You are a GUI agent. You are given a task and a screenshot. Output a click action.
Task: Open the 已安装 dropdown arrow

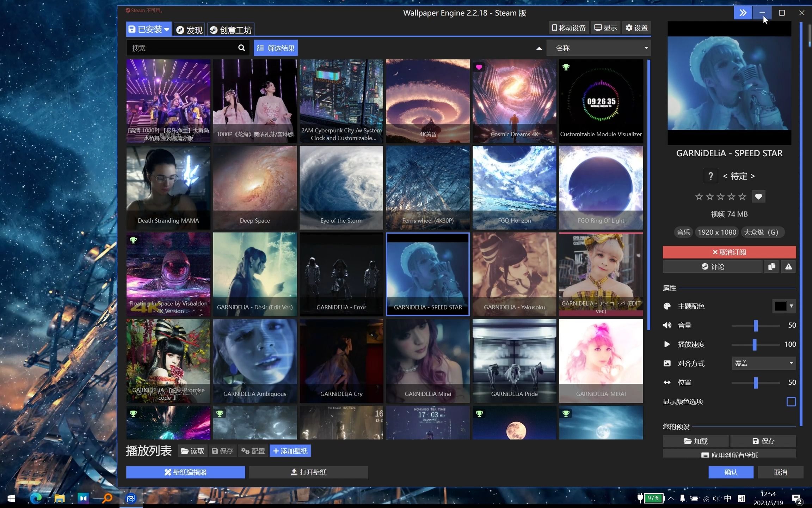(x=166, y=29)
